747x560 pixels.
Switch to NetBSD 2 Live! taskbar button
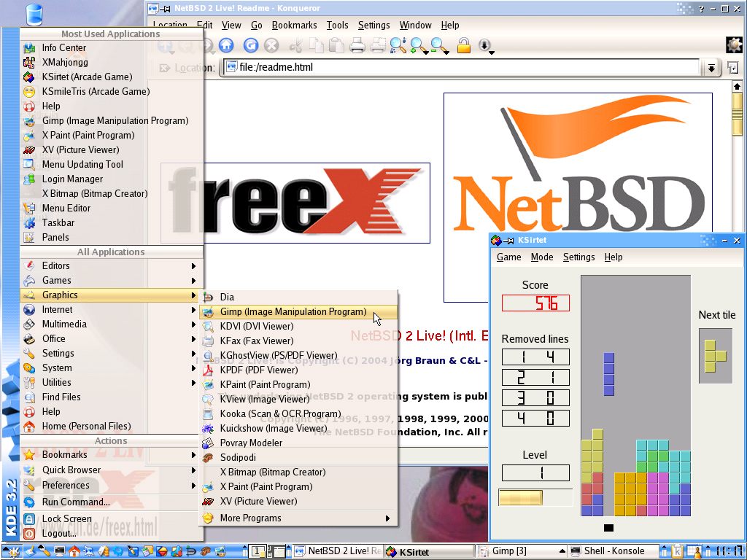pos(337,551)
